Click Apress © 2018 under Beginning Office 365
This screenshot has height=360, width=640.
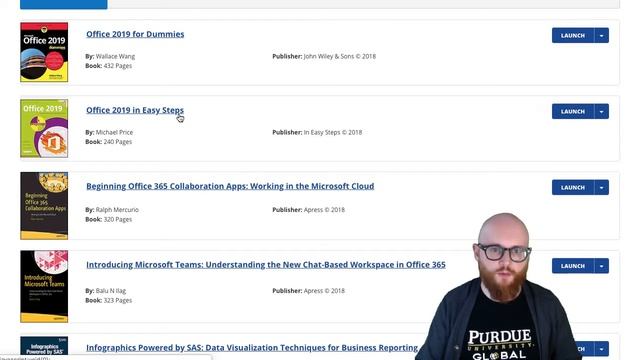[324, 210]
